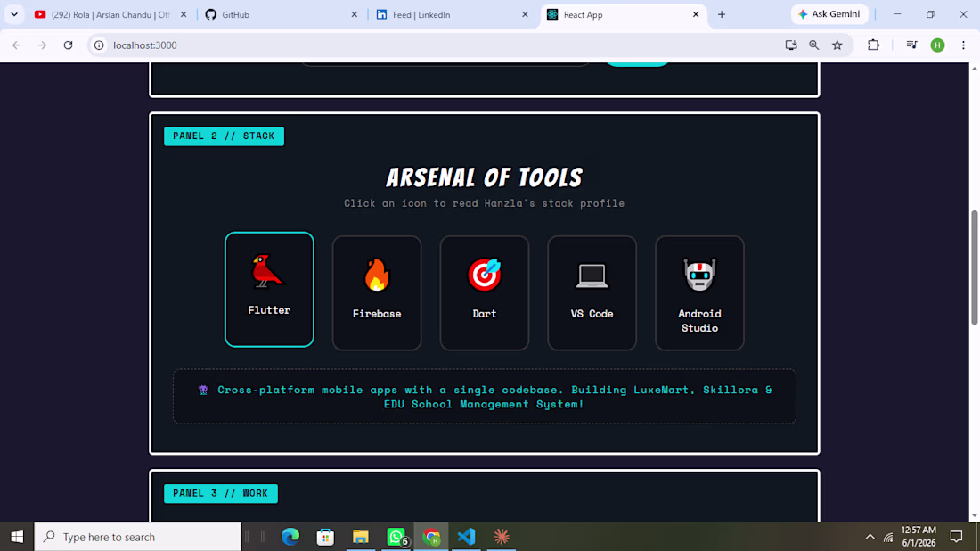The width and height of the screenshot is (980, 551).
Task: Click the page vertical scrollbar thumb
Action: coord(975,267)
